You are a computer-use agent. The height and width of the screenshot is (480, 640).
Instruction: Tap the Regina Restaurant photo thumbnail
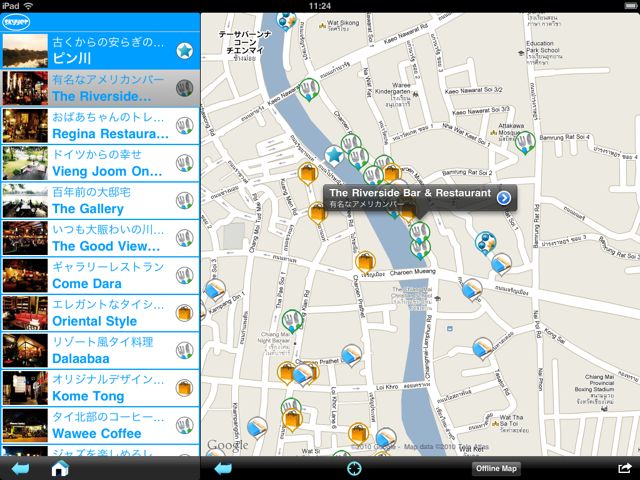pos(25,126)
